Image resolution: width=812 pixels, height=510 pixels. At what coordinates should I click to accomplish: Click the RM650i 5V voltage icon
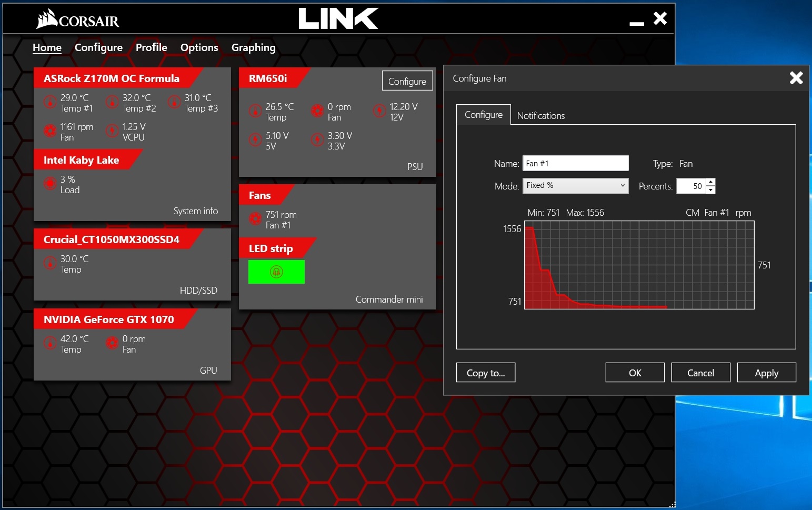click(255, 140)
